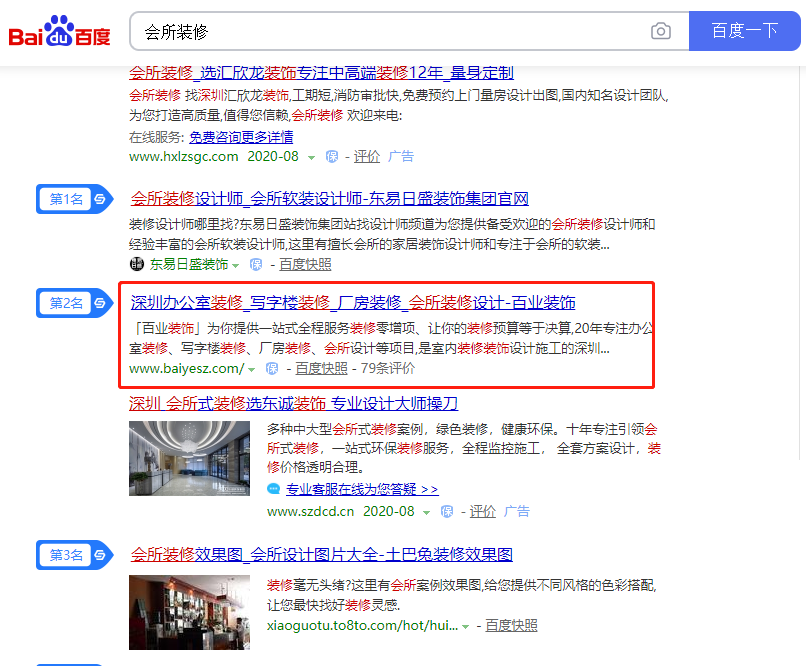Expand dropdown arrow beside www.baiyesz.com/

click(x=251, y=369)
